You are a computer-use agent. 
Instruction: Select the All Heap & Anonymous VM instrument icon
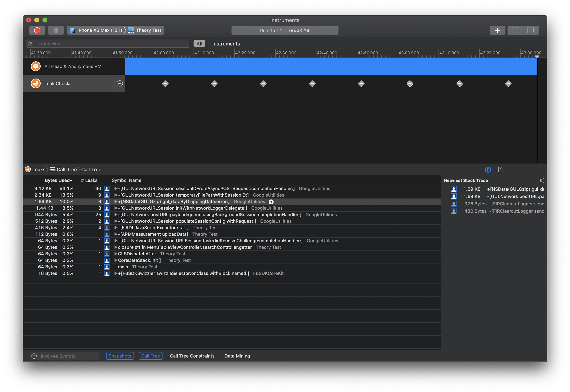click(x=36, y=66)
